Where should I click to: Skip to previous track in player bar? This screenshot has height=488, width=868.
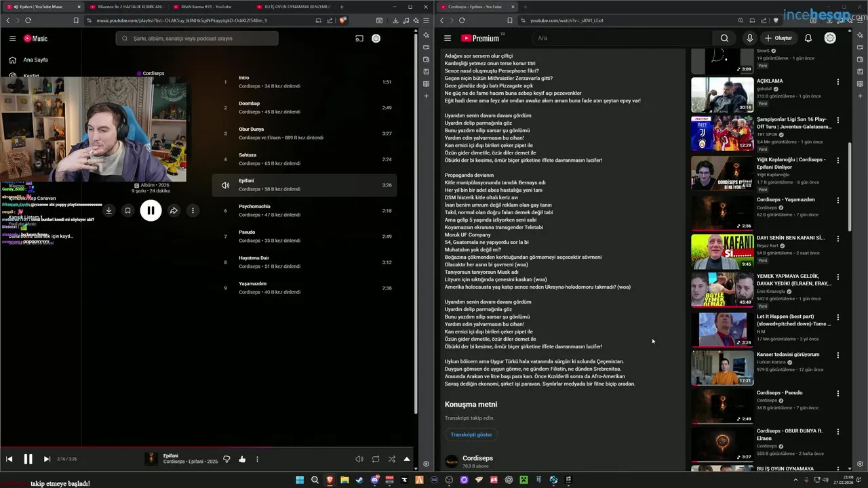coord(9,459)
